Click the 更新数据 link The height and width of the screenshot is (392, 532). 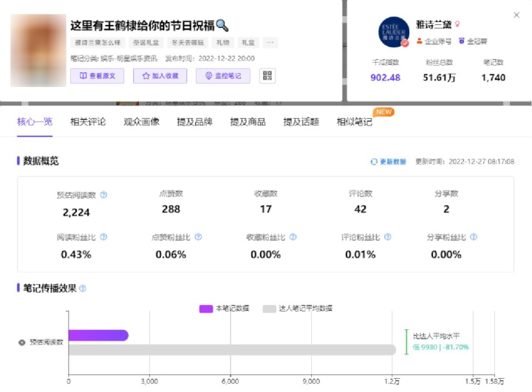392,162
